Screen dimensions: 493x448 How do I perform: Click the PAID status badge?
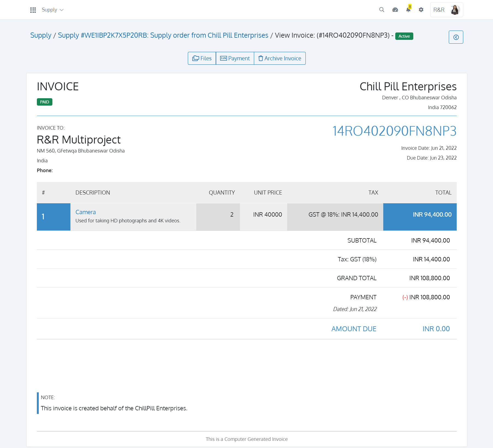click(x=44, y=102)
